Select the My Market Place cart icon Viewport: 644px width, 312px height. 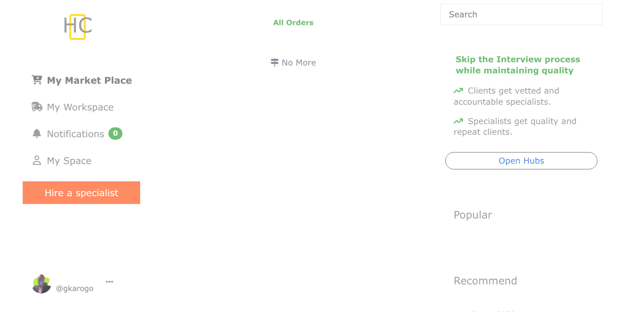[37, 80]
